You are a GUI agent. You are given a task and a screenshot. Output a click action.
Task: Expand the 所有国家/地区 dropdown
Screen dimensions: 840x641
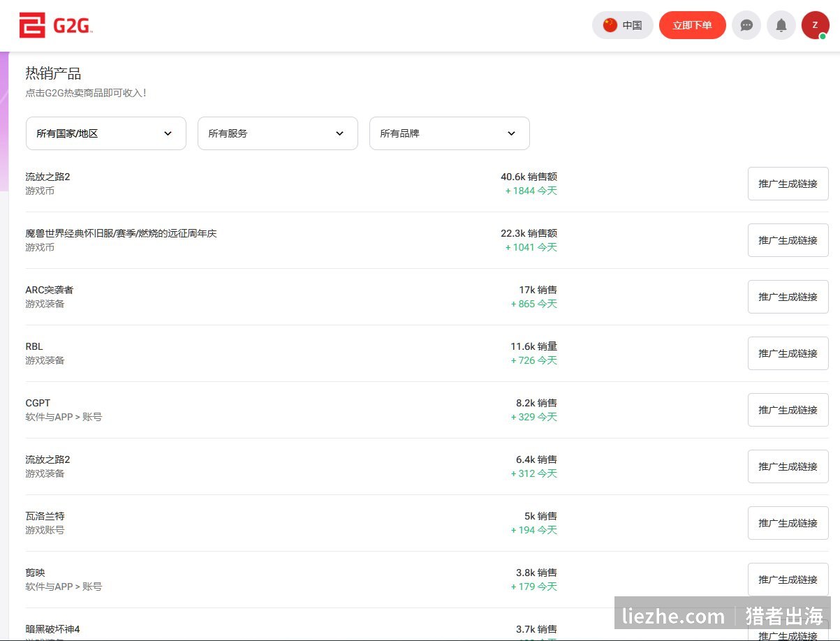pos(106,133)
